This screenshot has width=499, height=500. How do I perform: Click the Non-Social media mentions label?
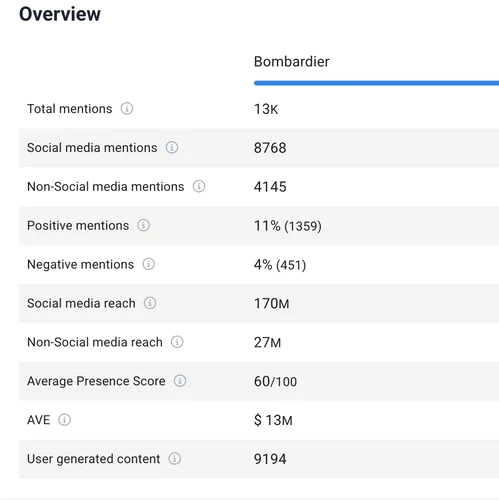tap(106, 187)
